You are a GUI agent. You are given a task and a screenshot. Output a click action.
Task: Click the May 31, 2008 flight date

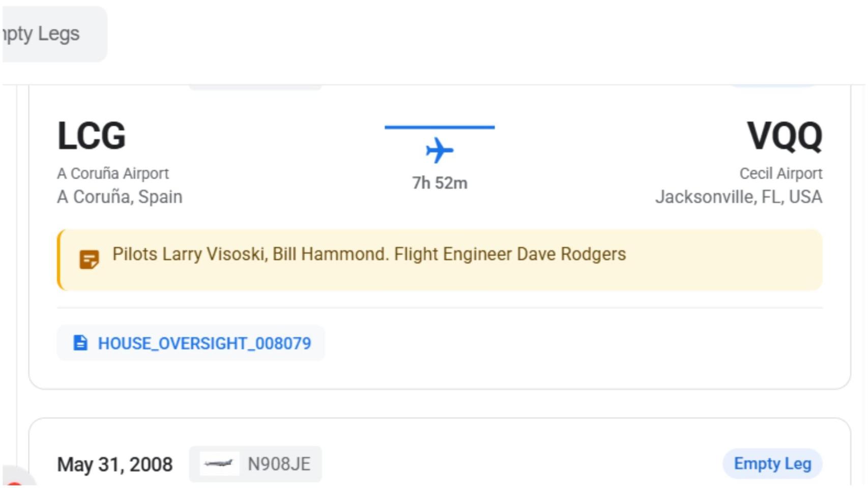click(115, 464)
